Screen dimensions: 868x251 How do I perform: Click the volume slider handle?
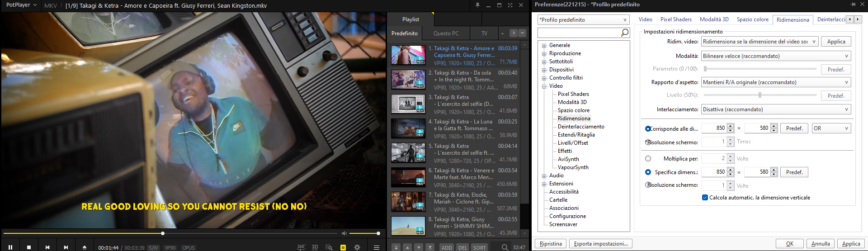378,233
